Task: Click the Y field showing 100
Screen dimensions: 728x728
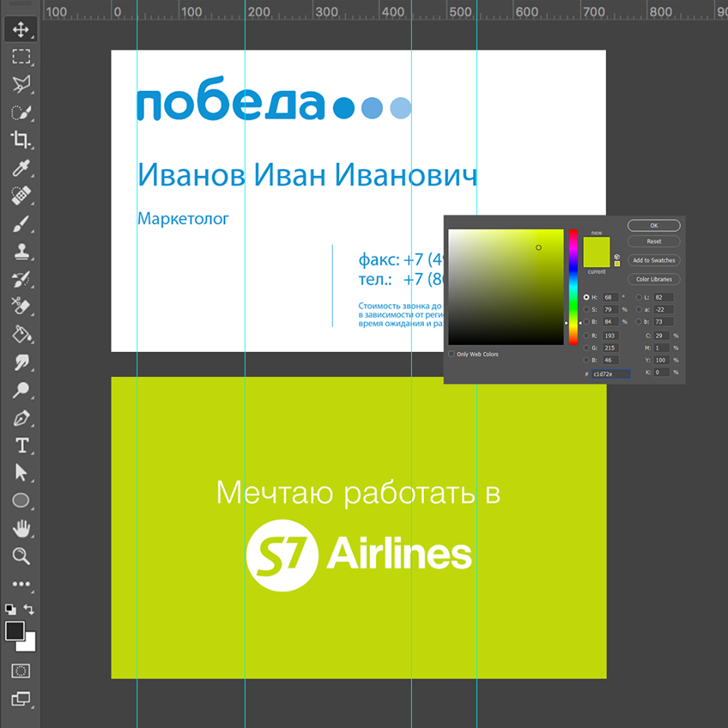Action: pyautogui.click(x=661, y=359)
